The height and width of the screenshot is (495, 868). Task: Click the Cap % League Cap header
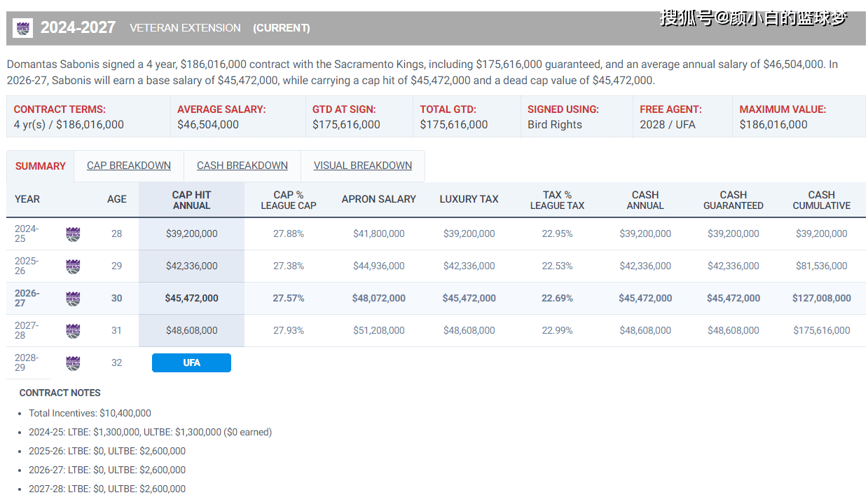pyautogui.click(x=289, y=200)
